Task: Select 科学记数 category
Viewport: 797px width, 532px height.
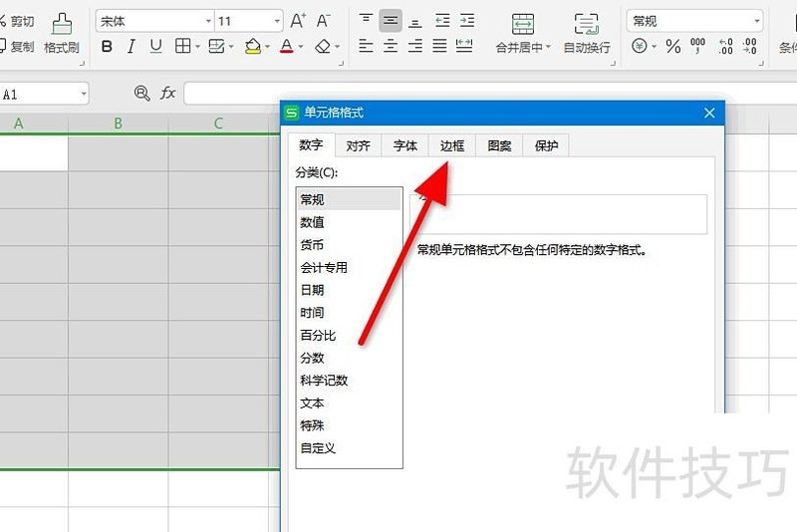Action: tap(350, 381)
